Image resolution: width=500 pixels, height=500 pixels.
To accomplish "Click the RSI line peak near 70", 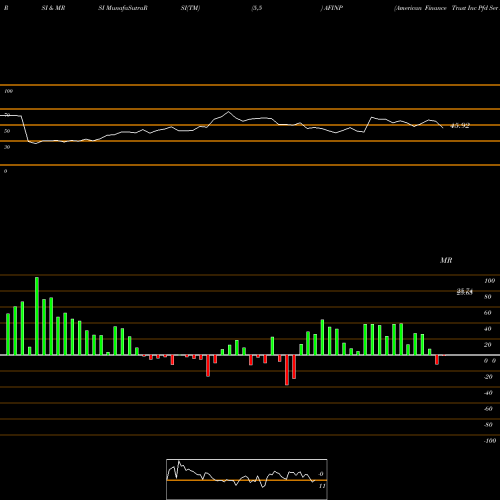I will [228, 112].
